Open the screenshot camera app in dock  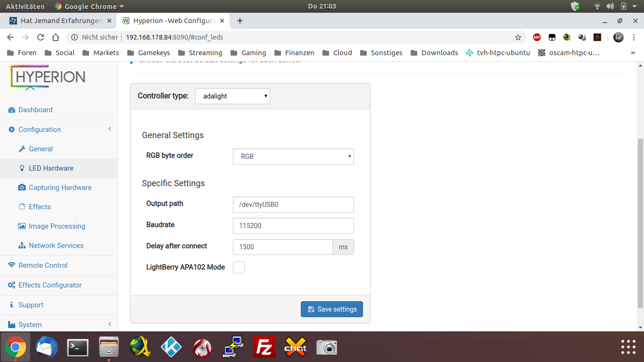[327, 348]
